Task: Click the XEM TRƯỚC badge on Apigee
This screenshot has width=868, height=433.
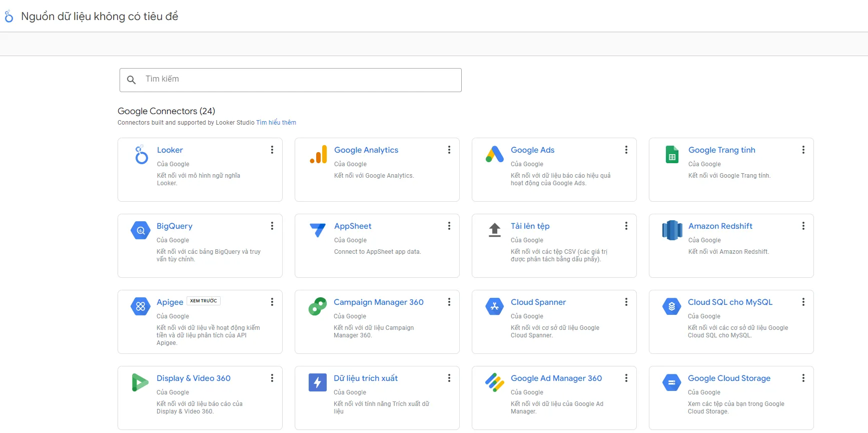Action: [x=204, y=301]
